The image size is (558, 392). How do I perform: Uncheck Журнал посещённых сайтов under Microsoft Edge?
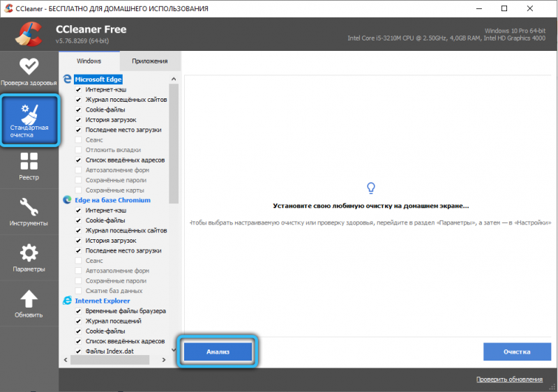coord(78,100)
